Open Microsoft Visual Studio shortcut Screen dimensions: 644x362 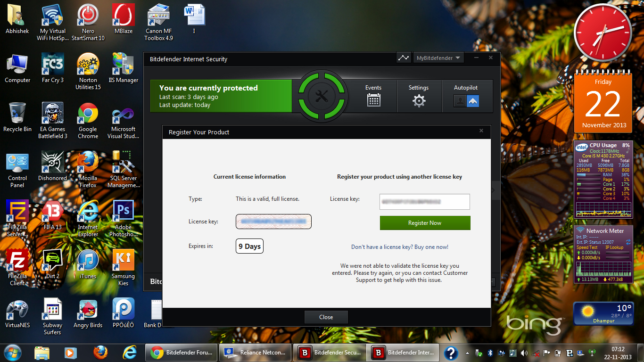[124, 120]
